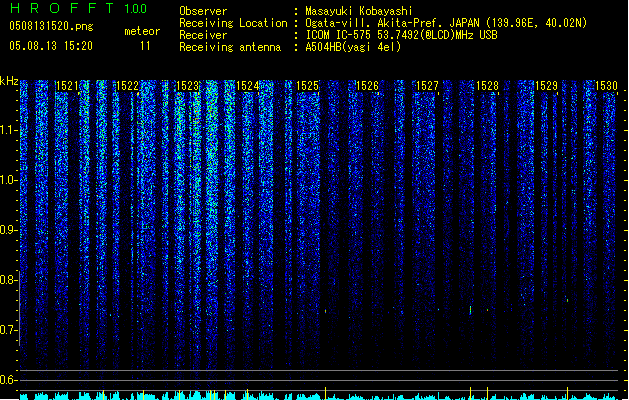Click the yellow detection tick below 1529

[x=567, y=393]
